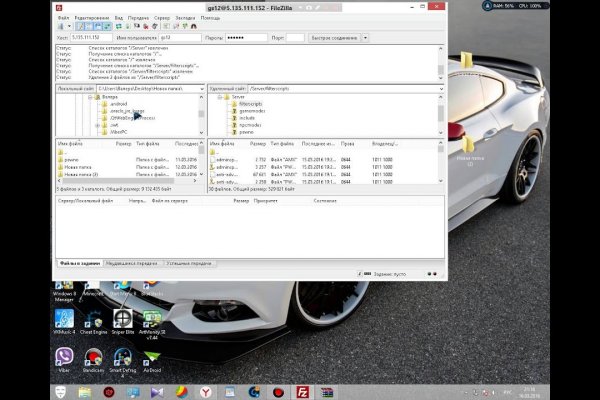Open the AirDroid desktop shortcut
The height and width of the screenshot is (400, 600).
[x=151, y=358]
